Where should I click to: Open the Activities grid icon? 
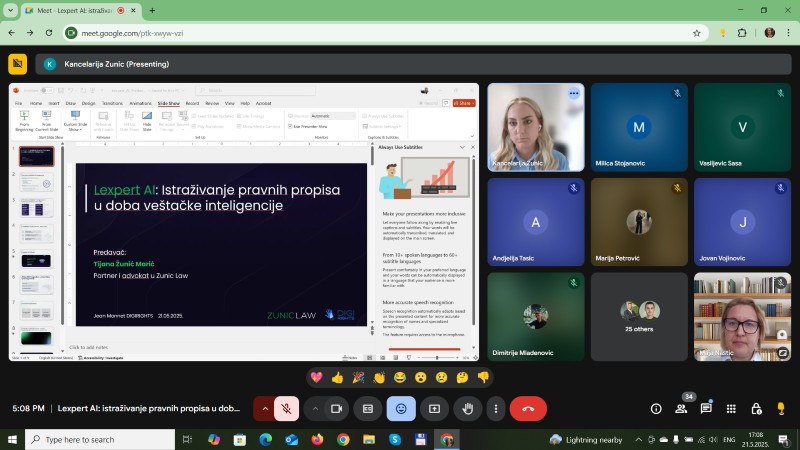[x=731, y=409]
